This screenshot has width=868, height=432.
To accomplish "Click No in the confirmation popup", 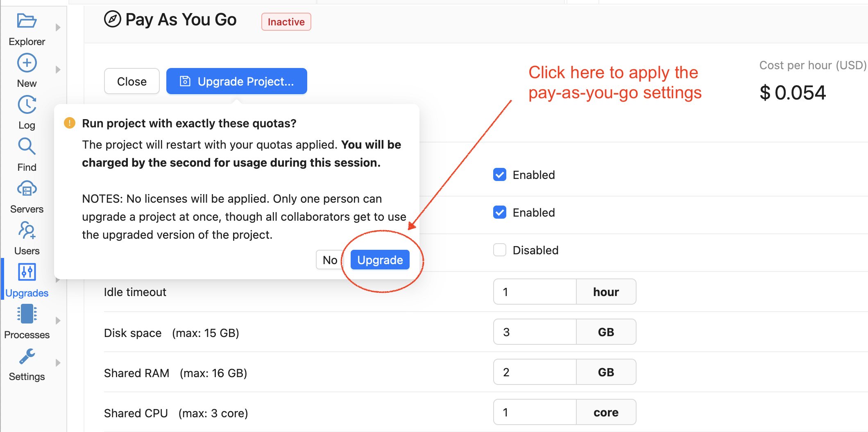I will tap(330, 260).
